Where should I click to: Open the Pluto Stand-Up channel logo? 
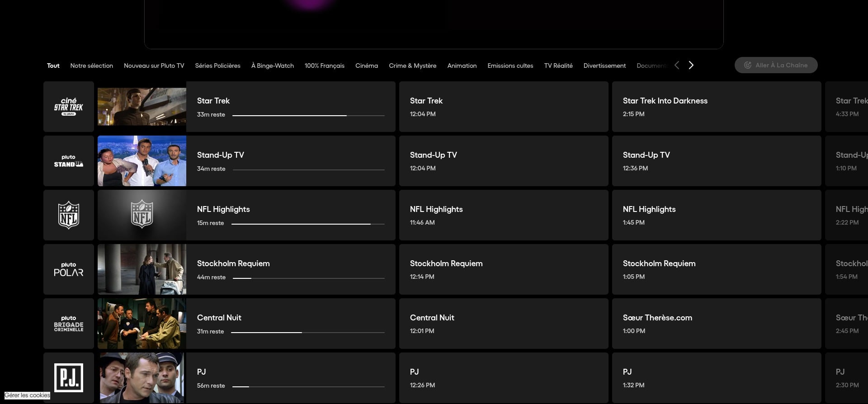coord(69,161)
